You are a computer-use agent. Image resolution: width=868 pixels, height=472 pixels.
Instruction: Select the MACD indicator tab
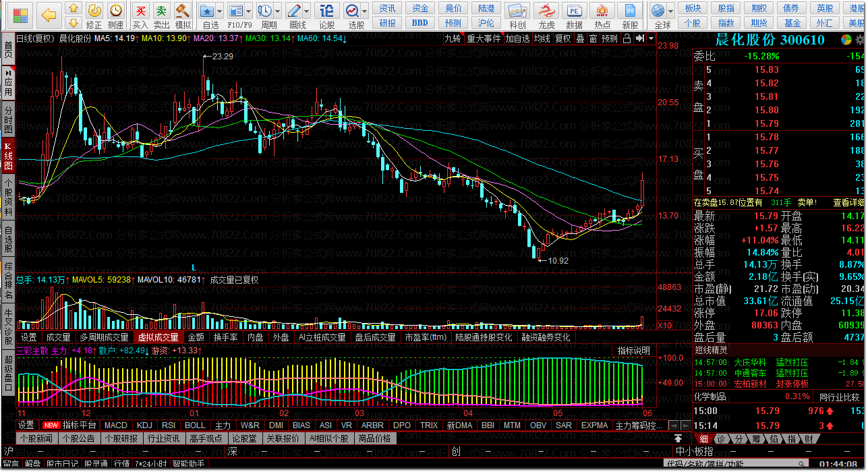(x=115, y=425)
